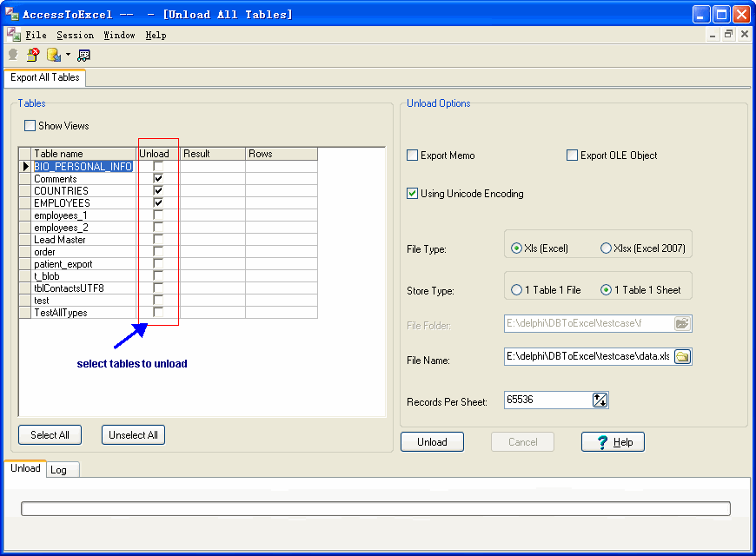Click the grid window toolbar icon
This screenshot has width=756, height=556.
84,56
